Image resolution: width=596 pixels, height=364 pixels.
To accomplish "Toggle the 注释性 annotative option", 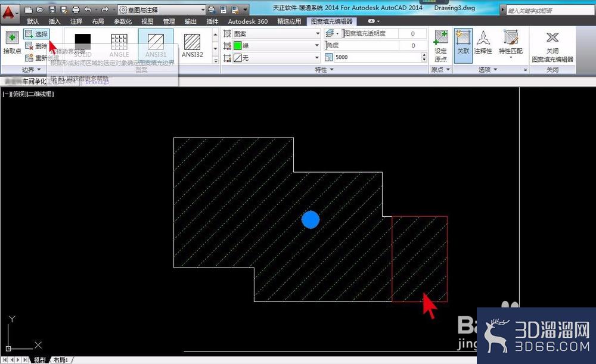I will point(483,42).
